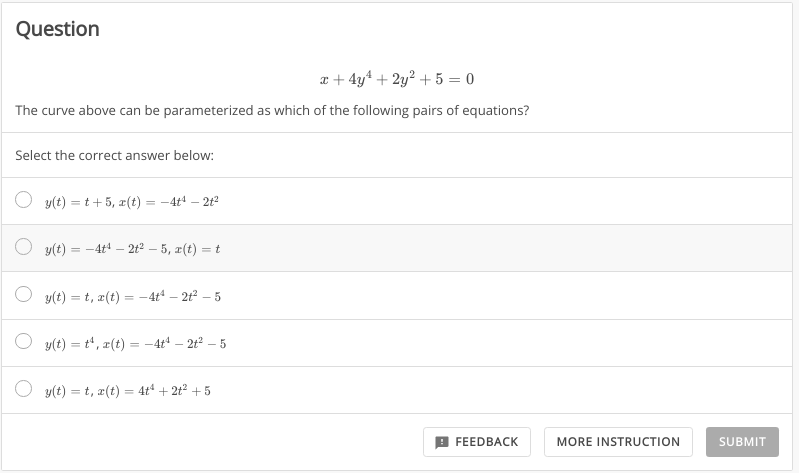Mark radio for x(t) = 4t⁴ + 2t² + 5
799x473 pixels.
(x=24, y=390)
